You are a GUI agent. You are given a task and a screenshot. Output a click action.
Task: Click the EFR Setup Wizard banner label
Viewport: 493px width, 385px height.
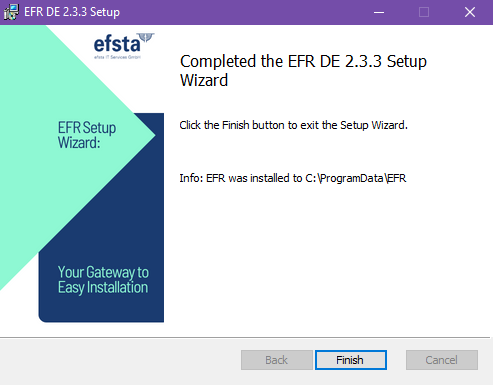pyautogui.click(x=87, y=135)
